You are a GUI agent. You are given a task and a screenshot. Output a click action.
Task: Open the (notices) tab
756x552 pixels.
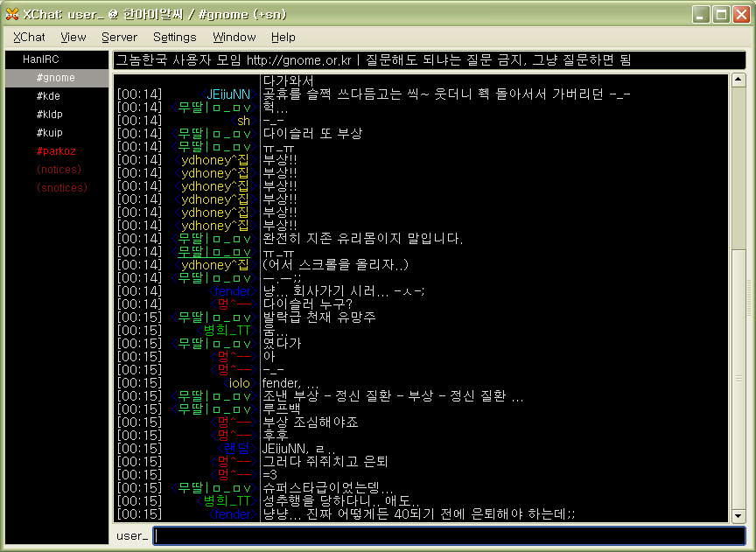click(57, 169)
